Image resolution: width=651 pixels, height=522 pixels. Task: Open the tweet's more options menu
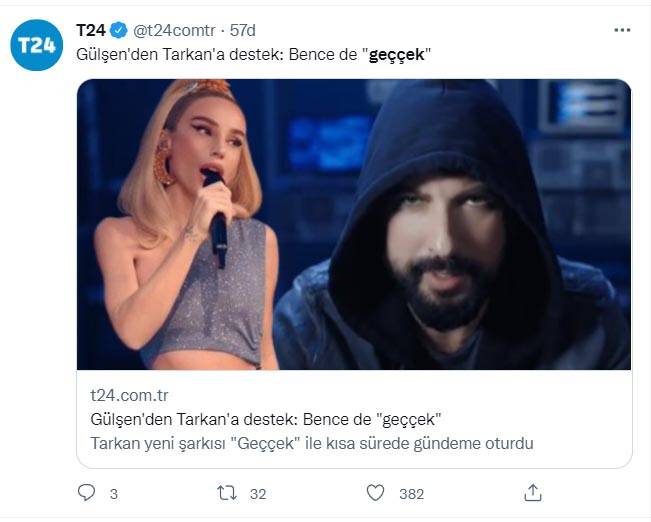622,31
